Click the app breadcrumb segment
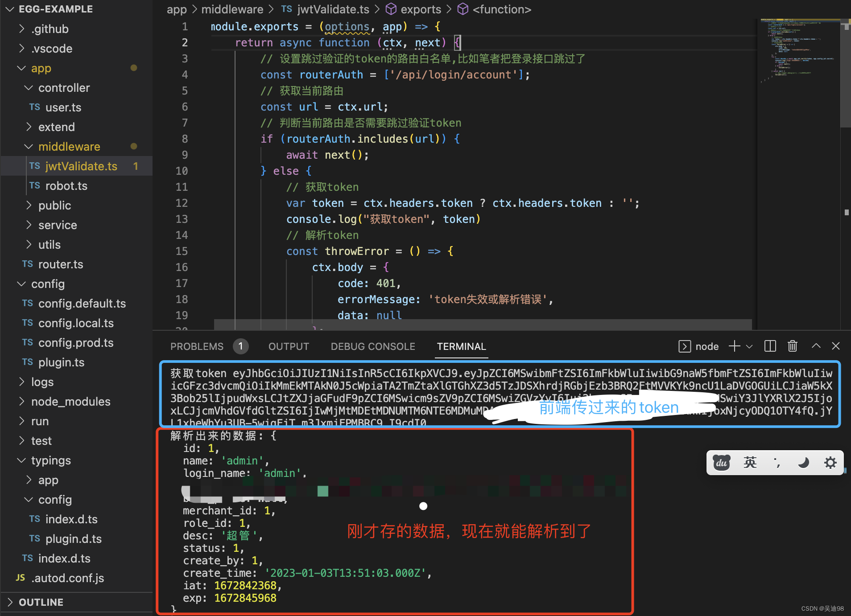The width and height of the screenshot is (851, 616). pyautogui.click(x=177, y=9)
